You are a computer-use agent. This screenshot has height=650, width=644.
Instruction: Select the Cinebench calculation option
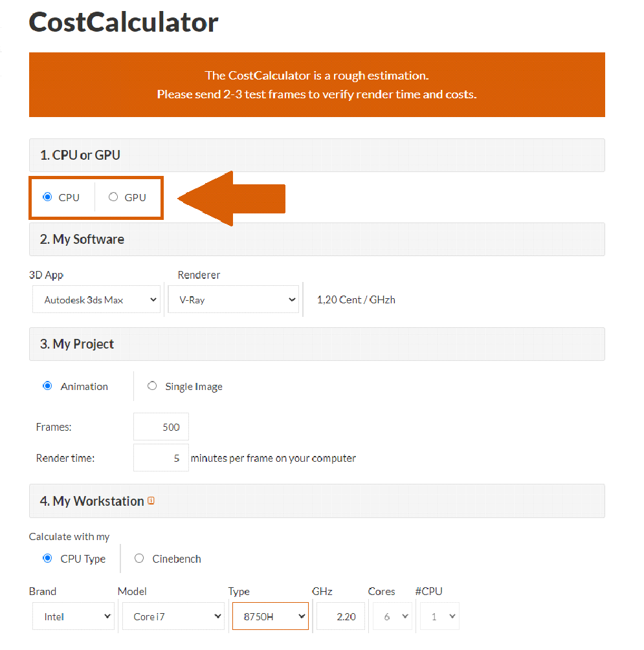tap(139, 558)
